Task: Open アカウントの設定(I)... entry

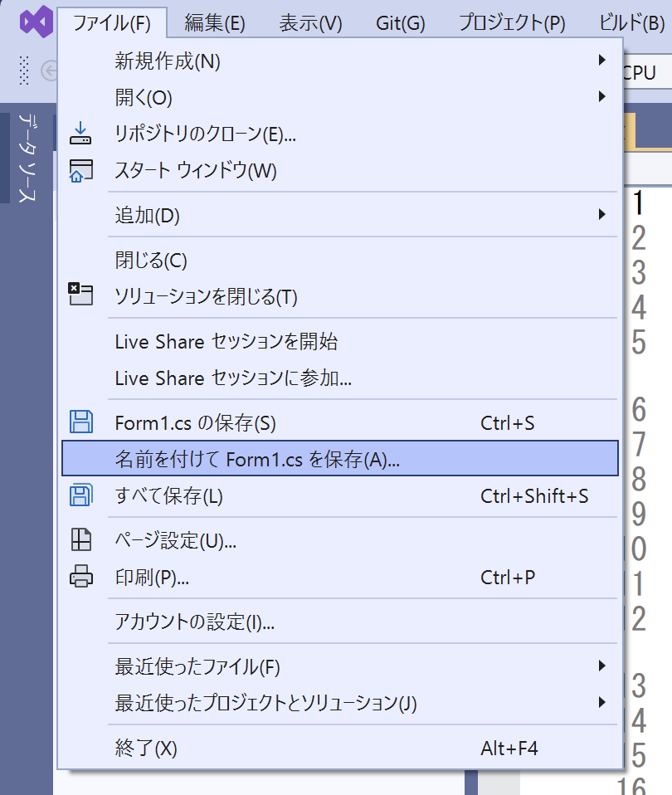Action: click(340, 622)
